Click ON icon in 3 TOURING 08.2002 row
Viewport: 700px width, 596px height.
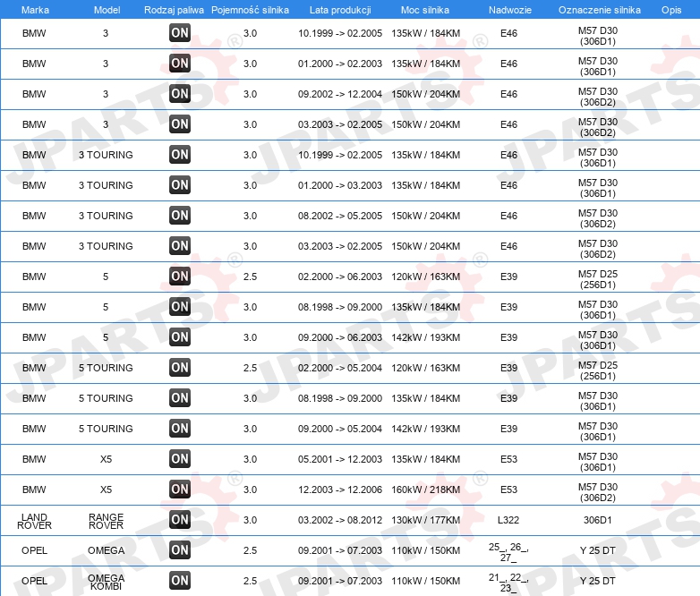click(x=180, y=215)
